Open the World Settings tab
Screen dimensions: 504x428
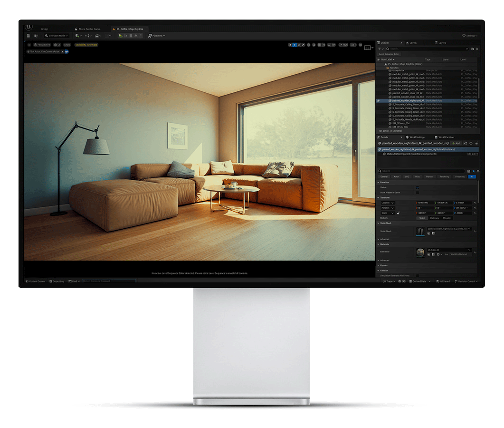pyautogui.click(x=415, y=137)
